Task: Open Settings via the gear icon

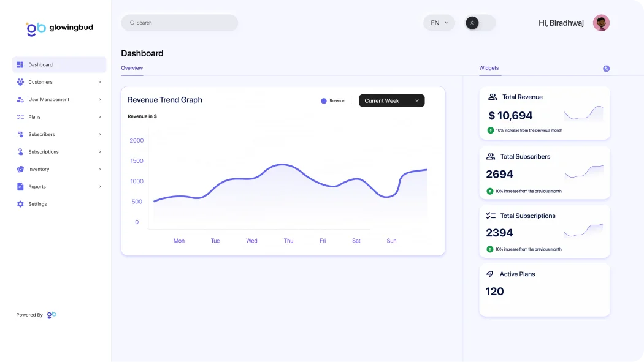Action: (x=20, y=204)
